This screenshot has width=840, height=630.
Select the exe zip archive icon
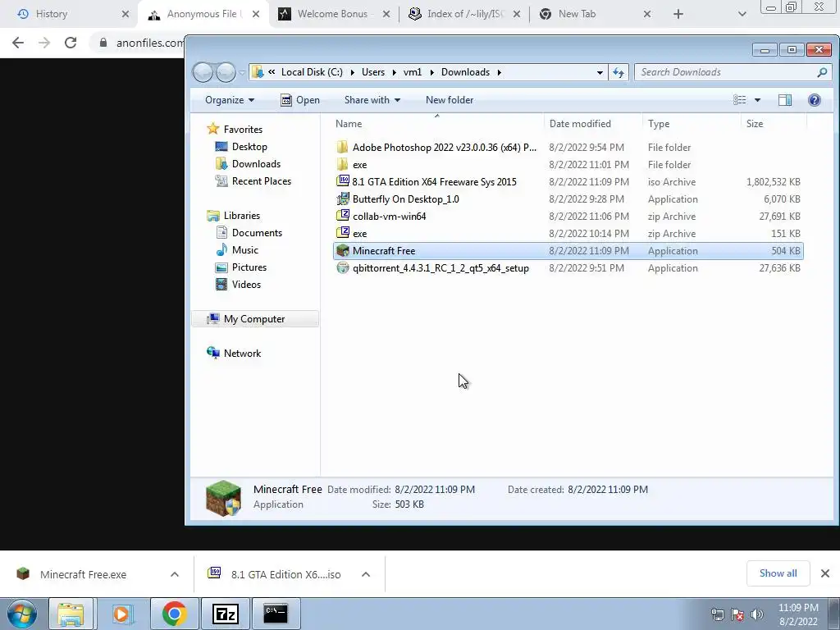click(342, 234)
